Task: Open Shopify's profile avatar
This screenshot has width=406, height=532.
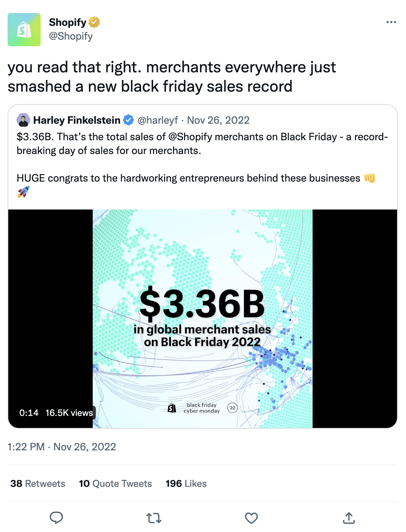Action: click(x=24, y=29)
